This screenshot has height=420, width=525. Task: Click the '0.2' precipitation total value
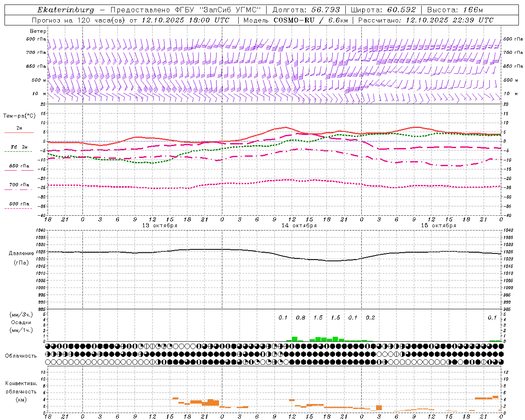coord(370,317)
